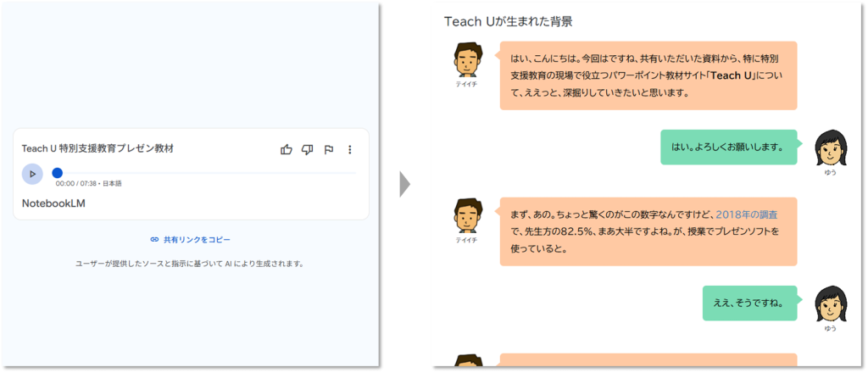Image resolution: width=868 pixels, height=373 pixels.
Task: Click the テイイチ avatar beside the 82.5% message
Action: [467, 216]
